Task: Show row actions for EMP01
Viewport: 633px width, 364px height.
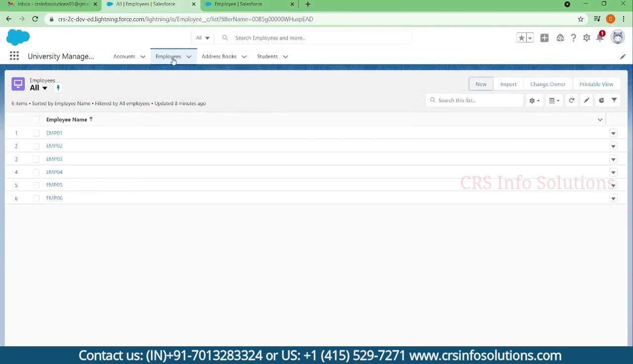Action: click(613, 133)
